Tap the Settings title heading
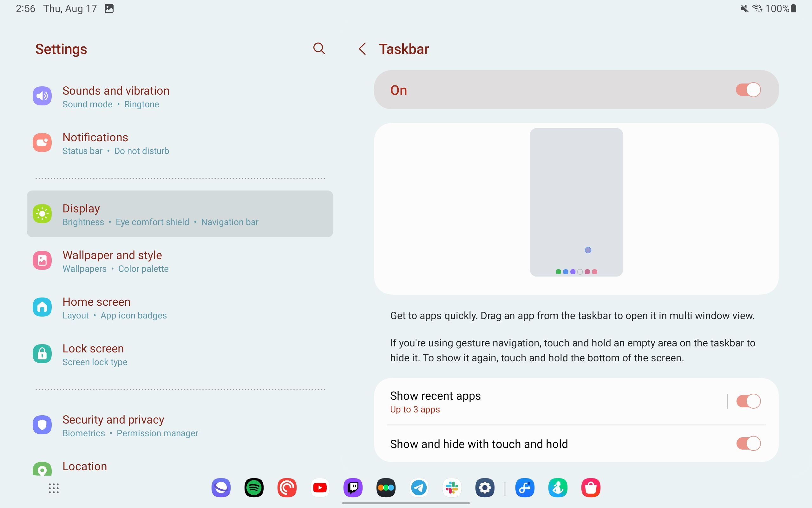Image resolution: width=812 pixels, height=508 pixels. pyautogui.click(x=61, y=49)
